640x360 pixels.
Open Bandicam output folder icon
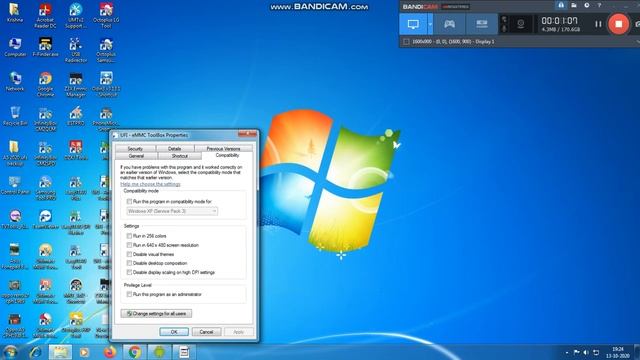(x=574, y=5)
